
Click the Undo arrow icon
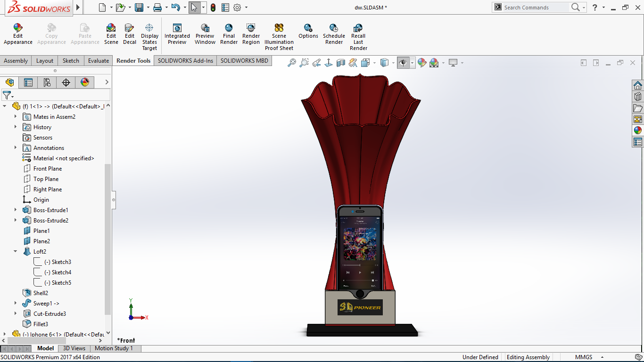pos(175,8)
